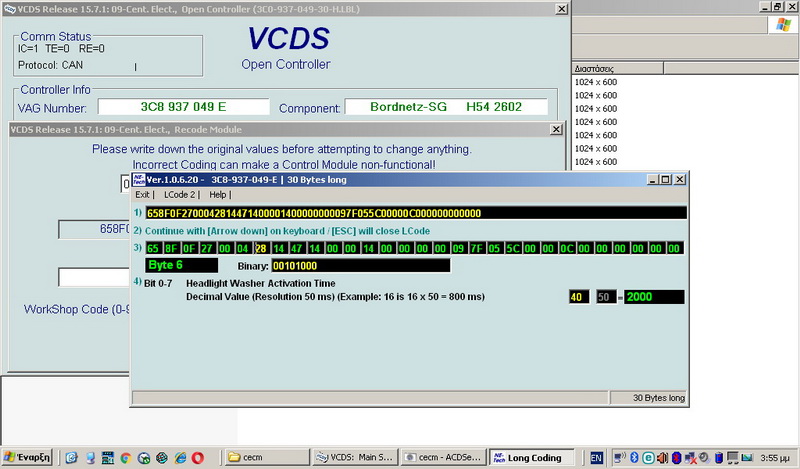
Task: Select byte cell 5C
Action: tap(512, 249)
